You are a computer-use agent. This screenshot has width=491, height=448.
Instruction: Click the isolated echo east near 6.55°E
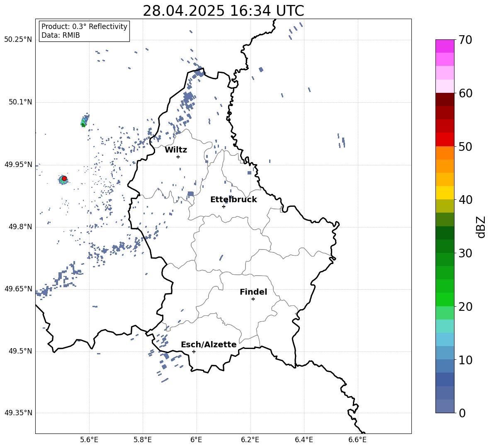tap(343, 142)
